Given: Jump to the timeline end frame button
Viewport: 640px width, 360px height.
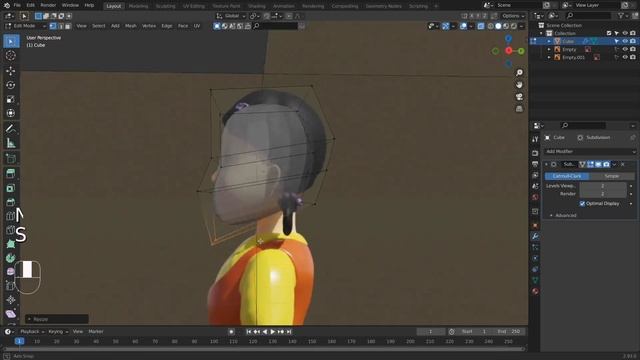Looking at the screenshot, I should tap(289, 332).
